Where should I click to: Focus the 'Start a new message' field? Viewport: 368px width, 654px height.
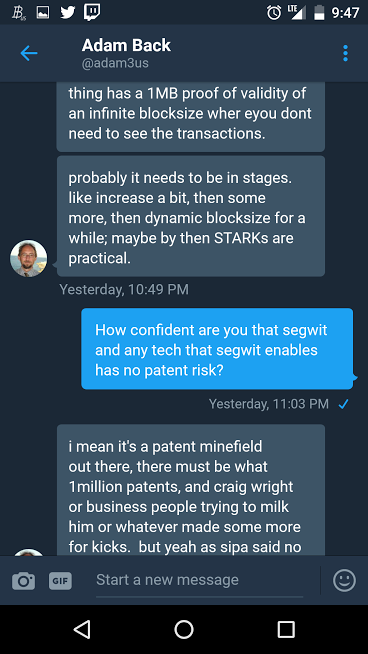point(199,580)
